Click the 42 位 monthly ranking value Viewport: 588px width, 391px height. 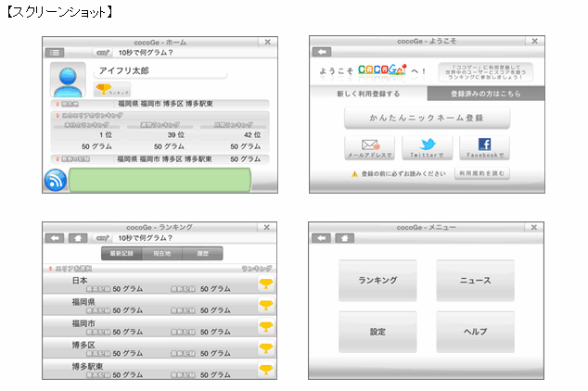252,135
